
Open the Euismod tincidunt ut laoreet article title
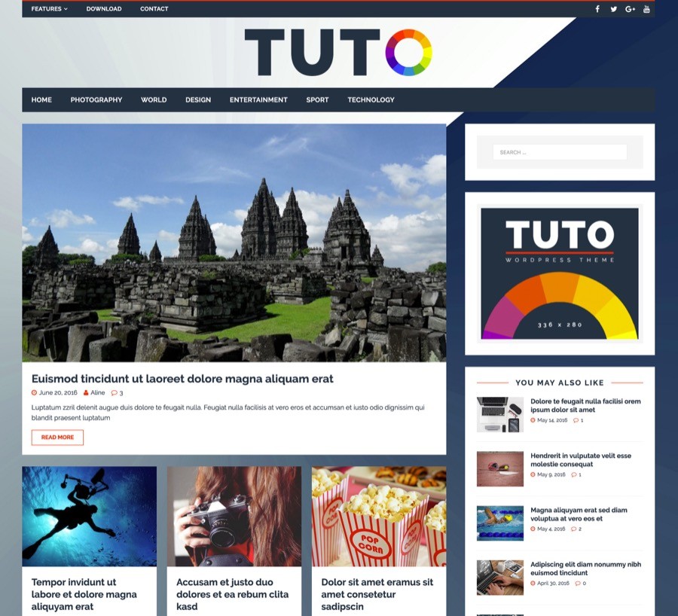182,379
